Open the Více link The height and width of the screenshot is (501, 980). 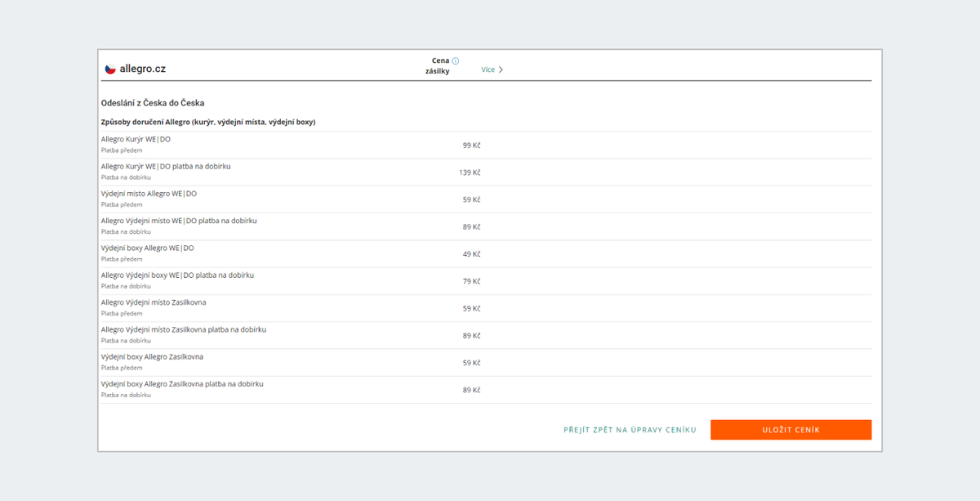coord(488,69)
